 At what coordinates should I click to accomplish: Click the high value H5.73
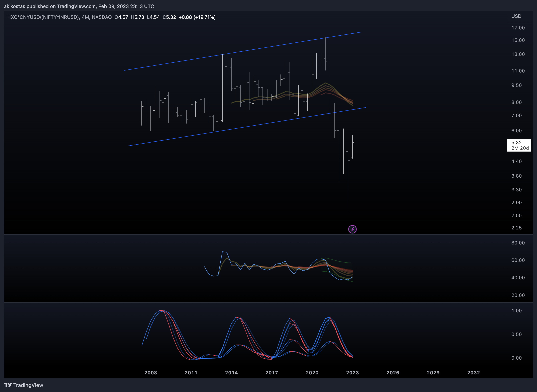click(137, 17)
